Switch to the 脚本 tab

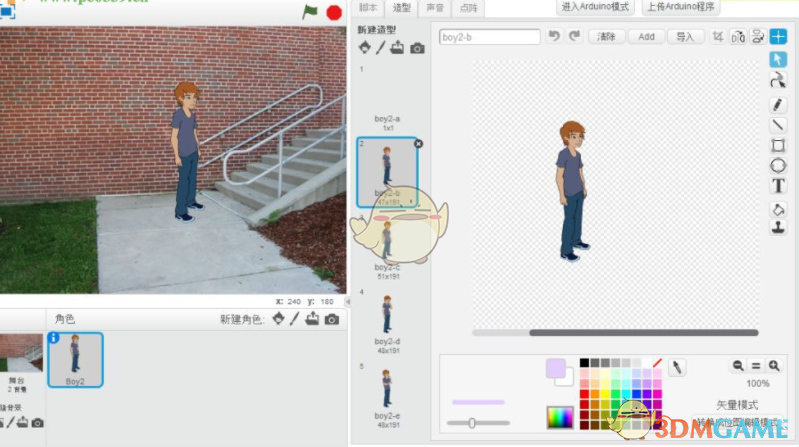click(368, 8)
